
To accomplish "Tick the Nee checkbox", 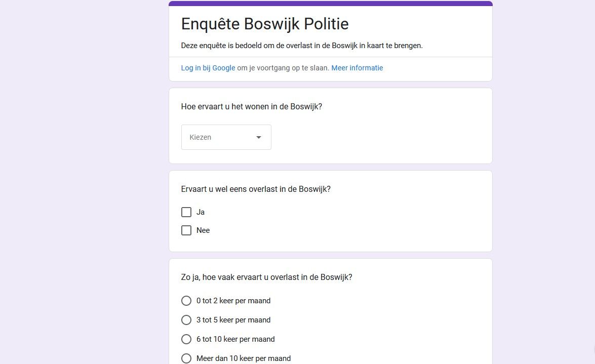I will (186, 230).
